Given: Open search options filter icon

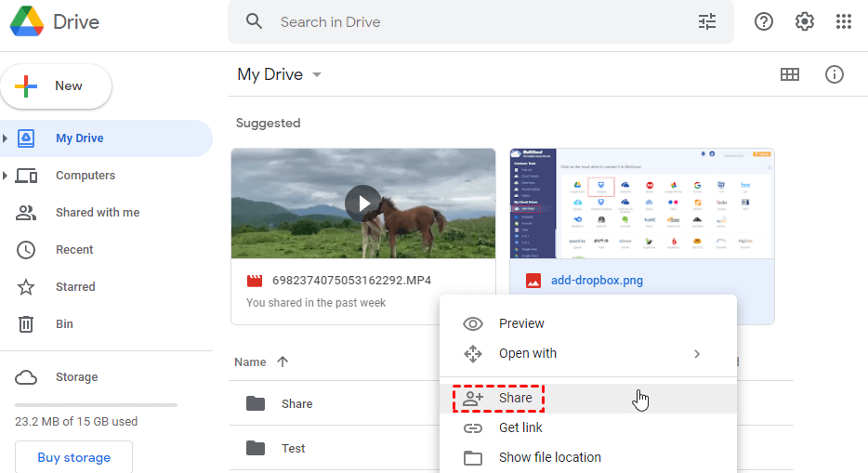Looking at the screenshot, I should point(707,22).
